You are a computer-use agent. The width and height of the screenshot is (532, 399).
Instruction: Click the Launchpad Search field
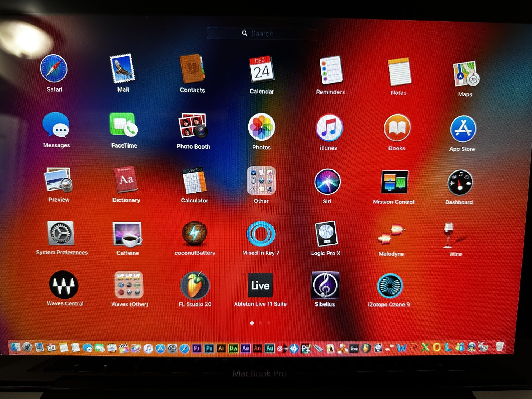pyautogui.click(x=262, y=34)
